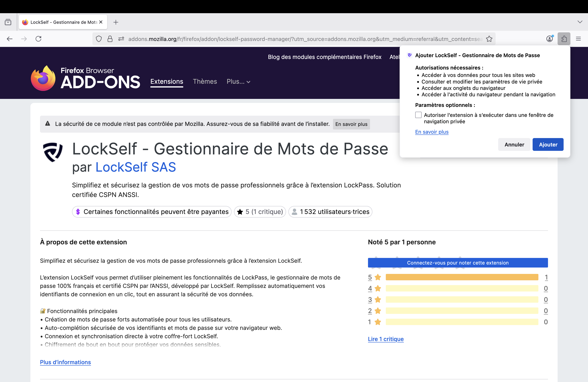
Task: Expand the 'Plus…' dropdown menu
Action: pyautogui.click(x=238, y=82)
